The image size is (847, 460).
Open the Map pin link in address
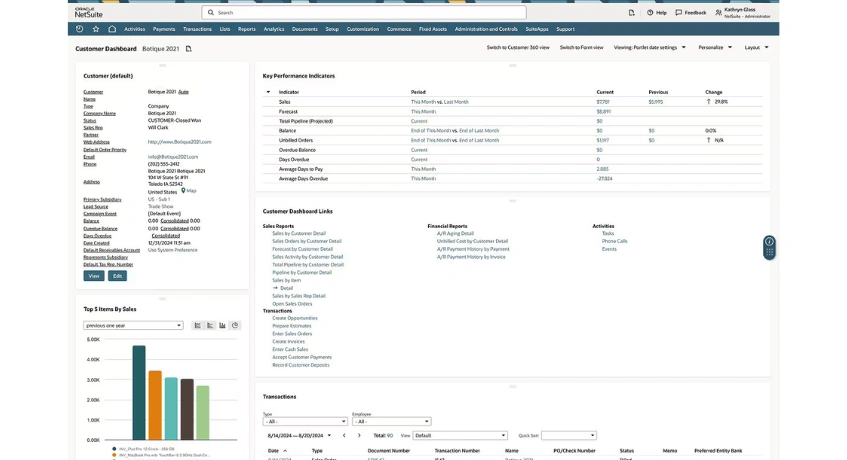pyautogui.click(x=189, y=191)
